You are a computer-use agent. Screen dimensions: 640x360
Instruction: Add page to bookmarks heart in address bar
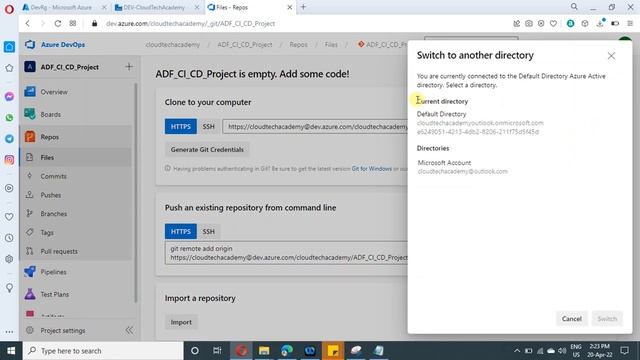click(x=553, y=24)
